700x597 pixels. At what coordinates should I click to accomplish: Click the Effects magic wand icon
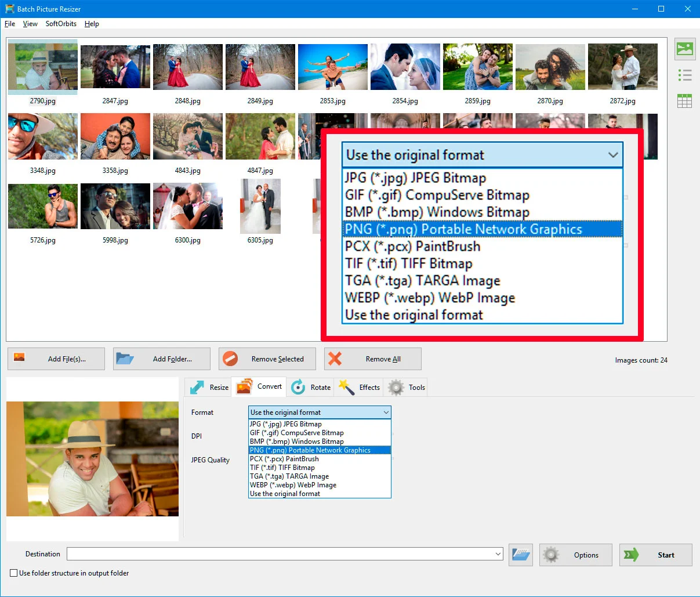coord(346,386)
